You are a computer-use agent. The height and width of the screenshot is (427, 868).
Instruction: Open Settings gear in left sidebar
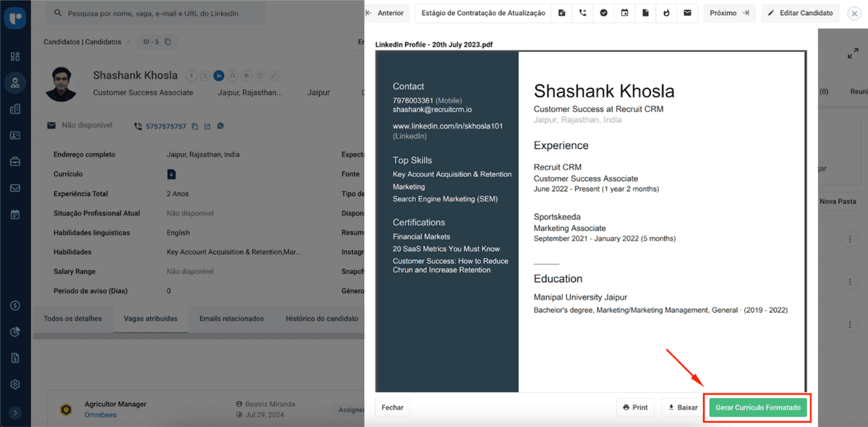[x=15, y=384]
